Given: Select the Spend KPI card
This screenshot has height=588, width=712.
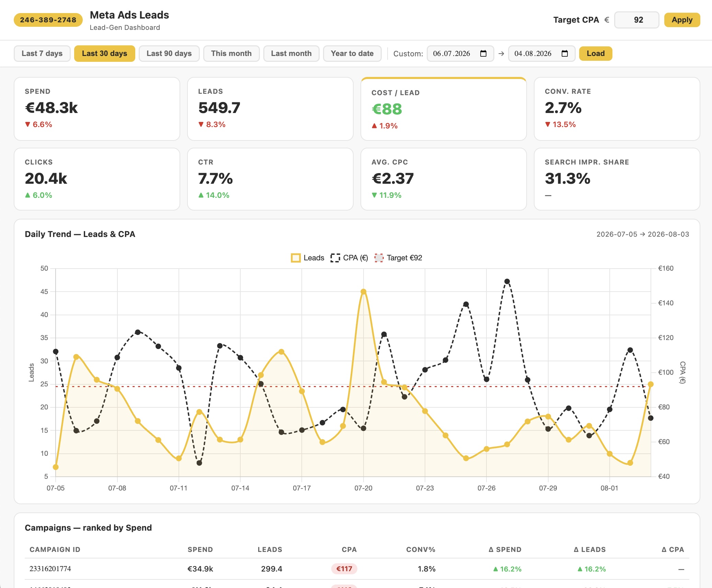Looking at the screenshot, I should point(97,109).
